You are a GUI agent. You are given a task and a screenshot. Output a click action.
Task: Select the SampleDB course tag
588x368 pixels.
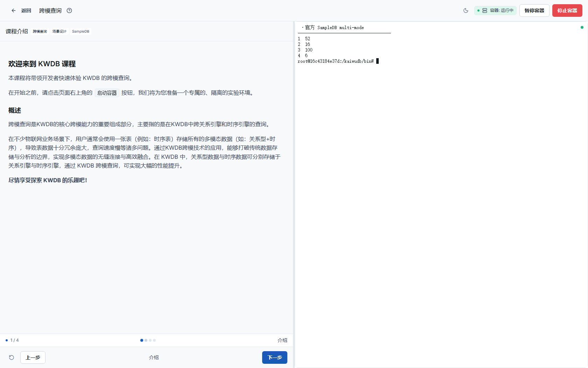pyautogui.click(x=80, y=32)
